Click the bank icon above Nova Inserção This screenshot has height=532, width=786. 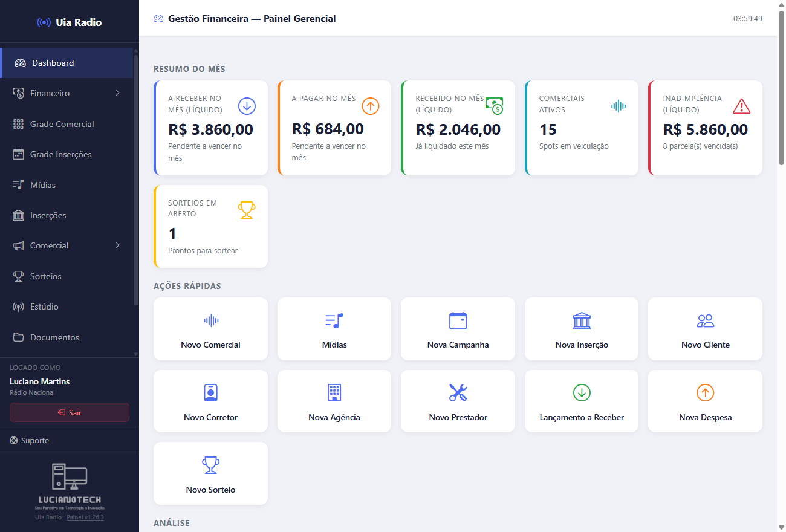tap(582, 320)
